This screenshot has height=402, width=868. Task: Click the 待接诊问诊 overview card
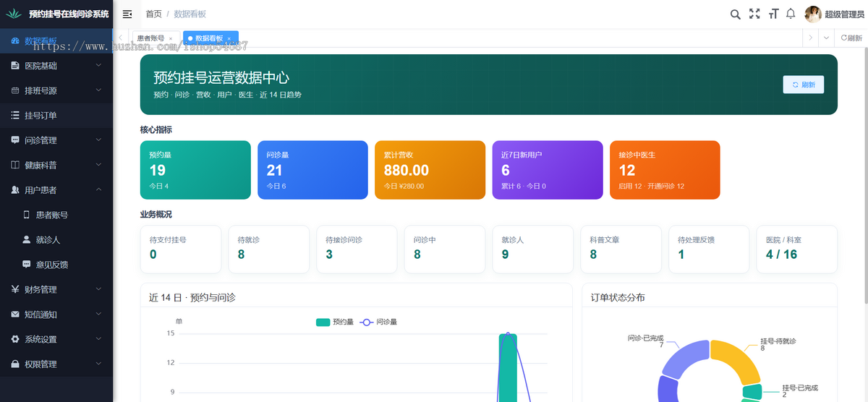(x=357, y=249)
